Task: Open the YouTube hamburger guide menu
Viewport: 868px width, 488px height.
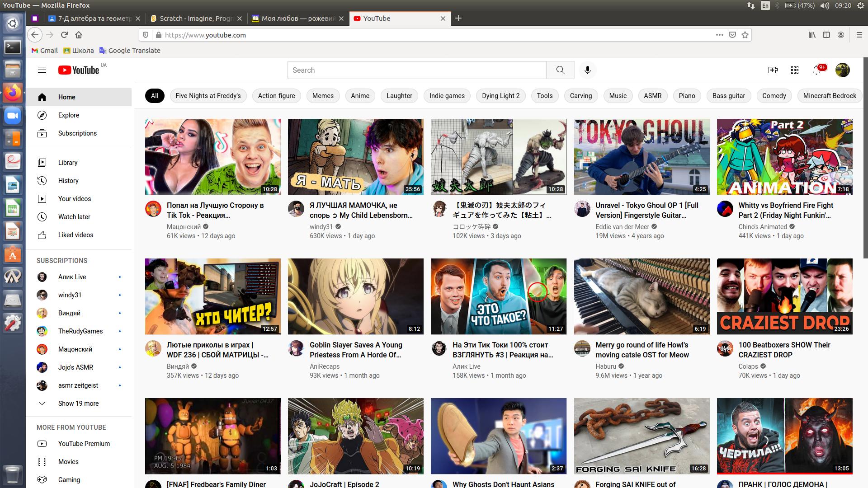Action: (x=42, y=70)
